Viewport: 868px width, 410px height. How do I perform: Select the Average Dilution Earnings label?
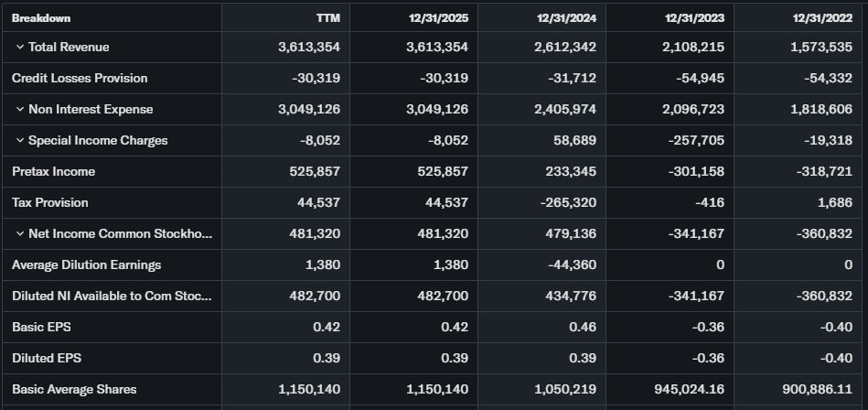[x=86, y=264]
